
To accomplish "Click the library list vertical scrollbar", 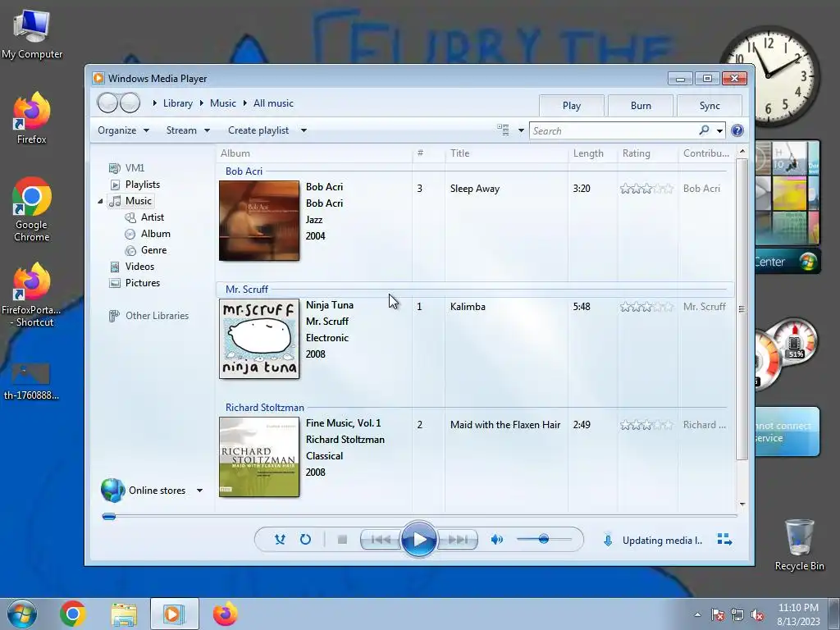I will (742, 309).
